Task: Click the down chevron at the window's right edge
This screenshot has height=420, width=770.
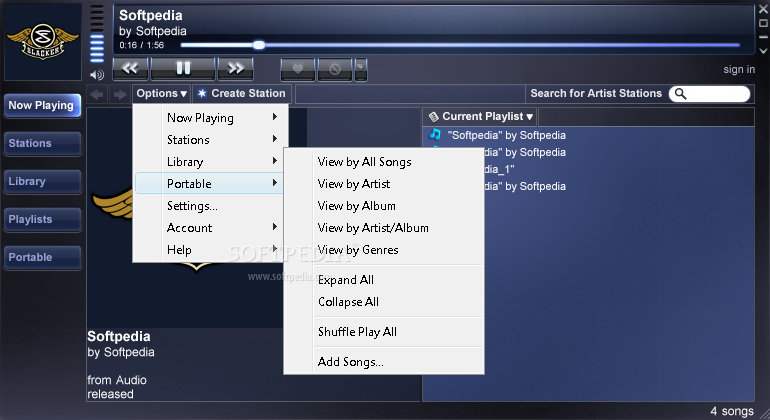Action: click(x=763, y=51)
